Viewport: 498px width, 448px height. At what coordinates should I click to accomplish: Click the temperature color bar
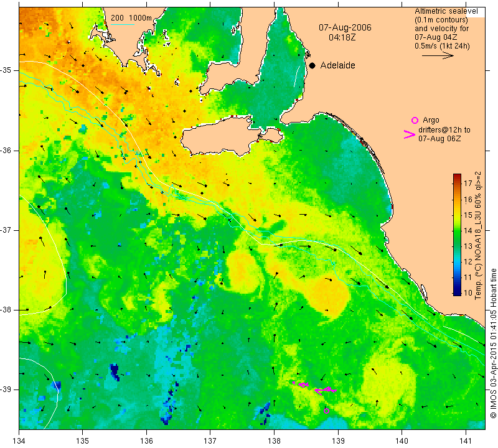[457, 235]
